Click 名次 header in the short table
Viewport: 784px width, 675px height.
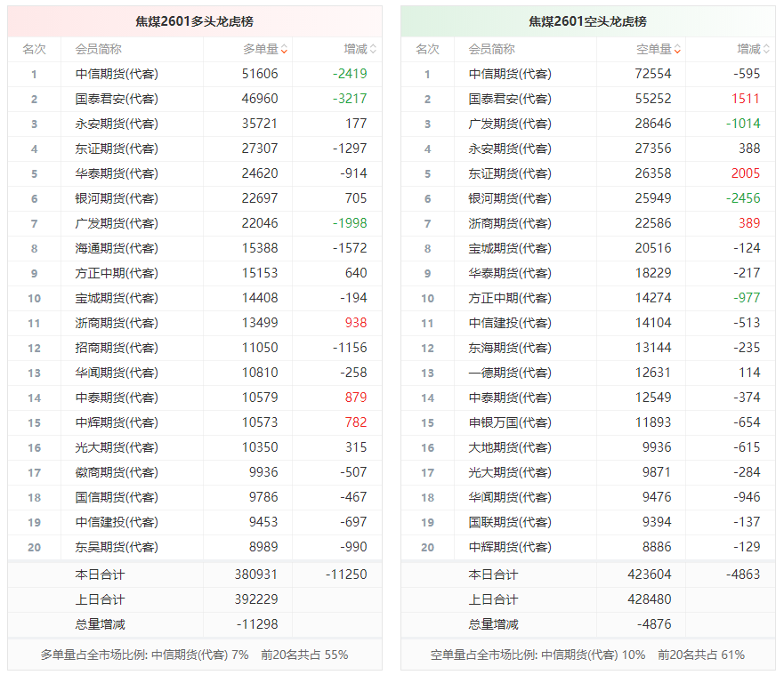[x=427, y=49]
